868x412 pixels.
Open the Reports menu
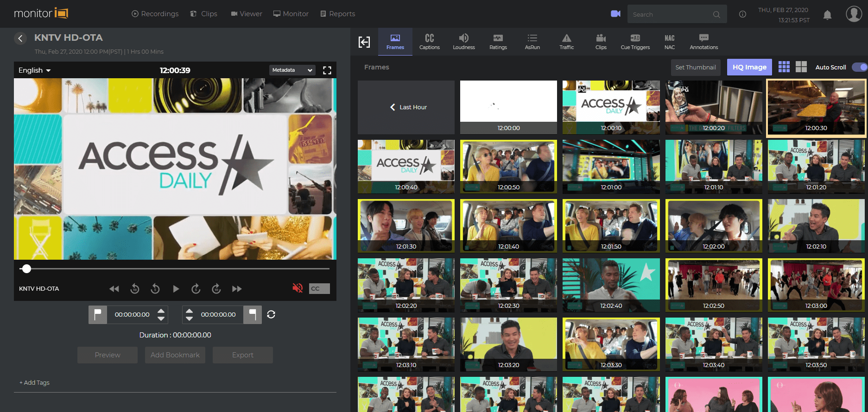337,14
